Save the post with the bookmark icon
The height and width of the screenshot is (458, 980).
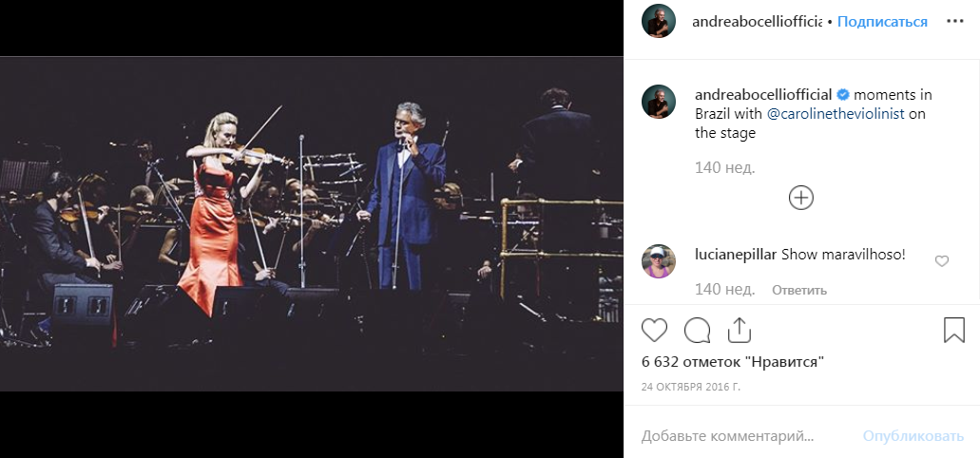tap(954, 330)
